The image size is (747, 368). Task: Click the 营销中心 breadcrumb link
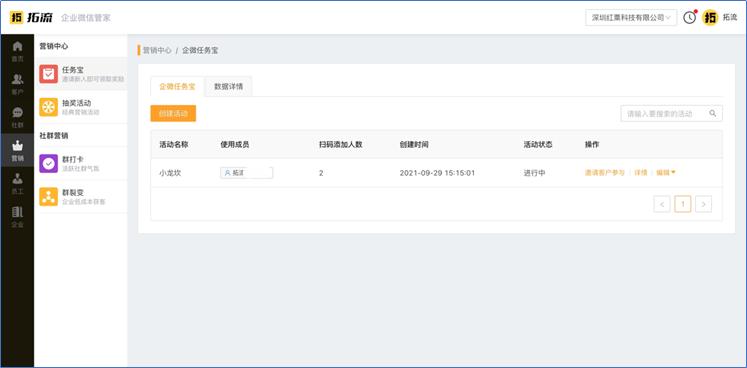pyautogui.click(x=157, y=50)
